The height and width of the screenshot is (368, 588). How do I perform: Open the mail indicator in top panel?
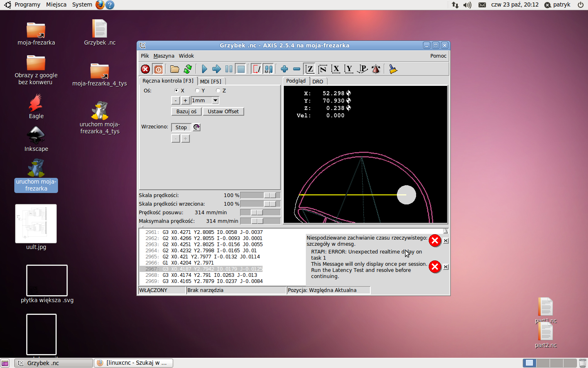coord(482,5)
